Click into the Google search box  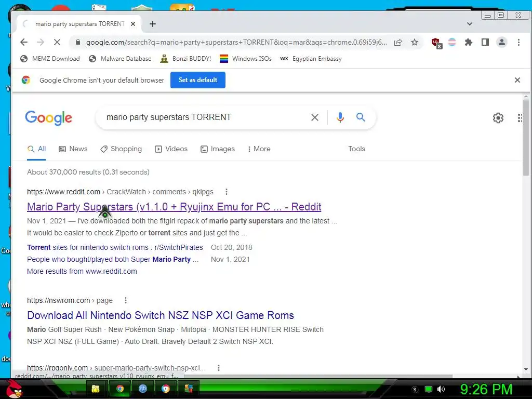coord(204,117)
